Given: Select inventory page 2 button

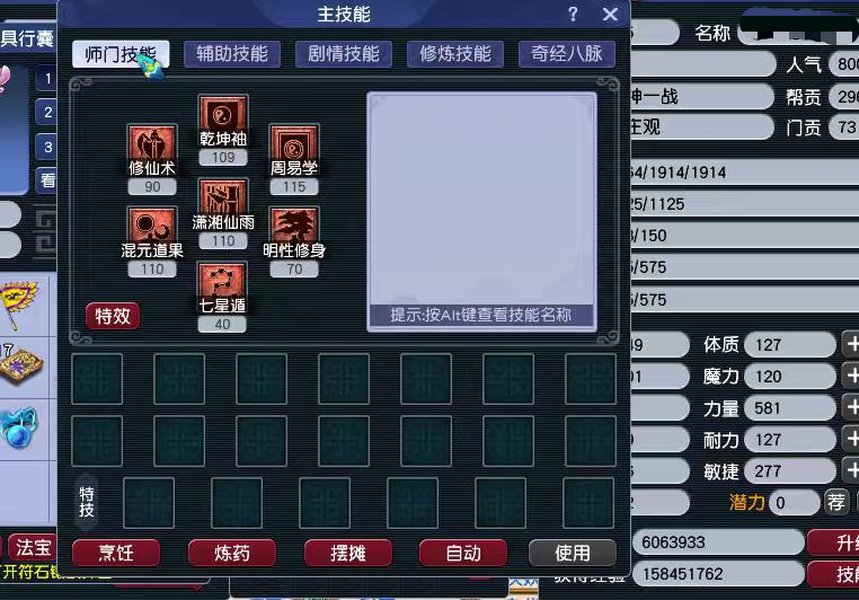Looking at the screenshot, I should (47, 112).
